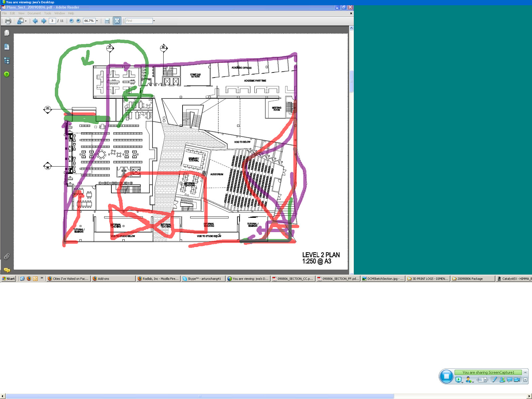
Task: Toggle the fit one full page icon
Action: coord(117,21)
